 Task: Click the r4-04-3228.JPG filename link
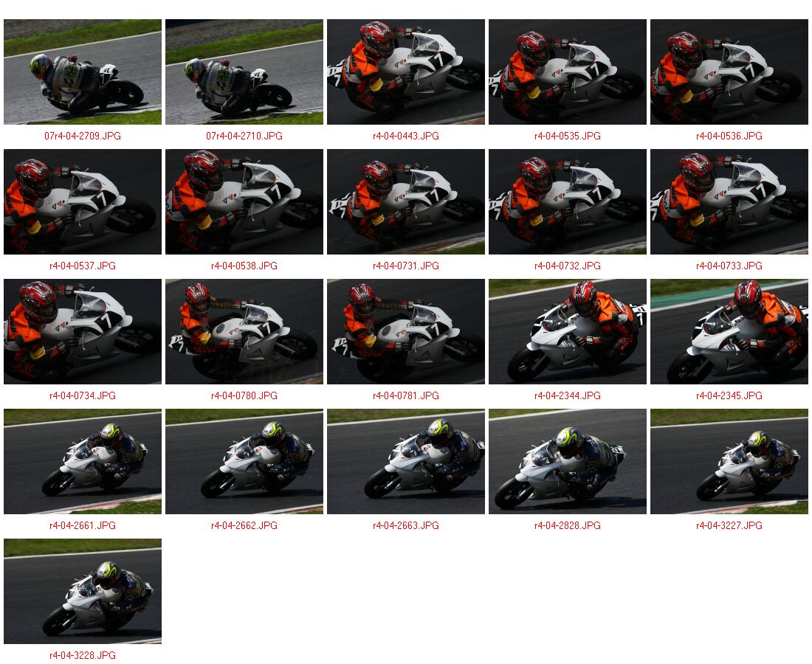83,656
